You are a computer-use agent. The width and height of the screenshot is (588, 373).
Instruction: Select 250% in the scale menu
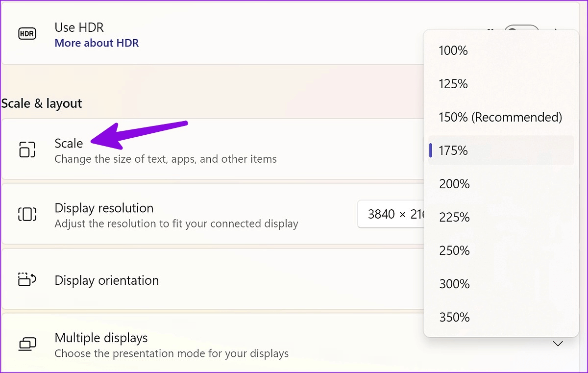point(454,250)
